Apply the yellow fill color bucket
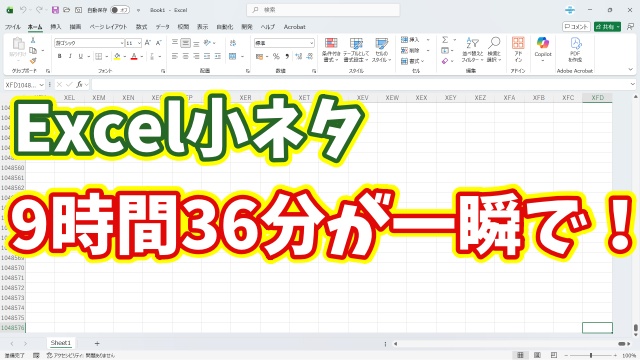Screen dimensions: 640x360 click(x=117, y=56)
